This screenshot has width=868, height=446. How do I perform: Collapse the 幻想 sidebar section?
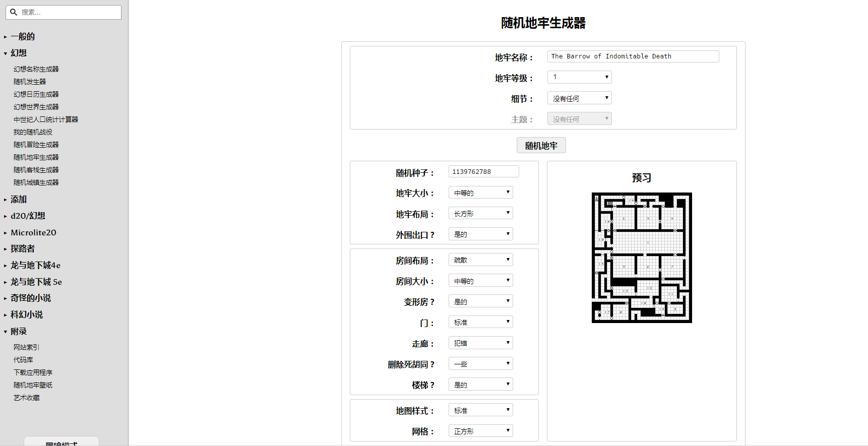19,53
